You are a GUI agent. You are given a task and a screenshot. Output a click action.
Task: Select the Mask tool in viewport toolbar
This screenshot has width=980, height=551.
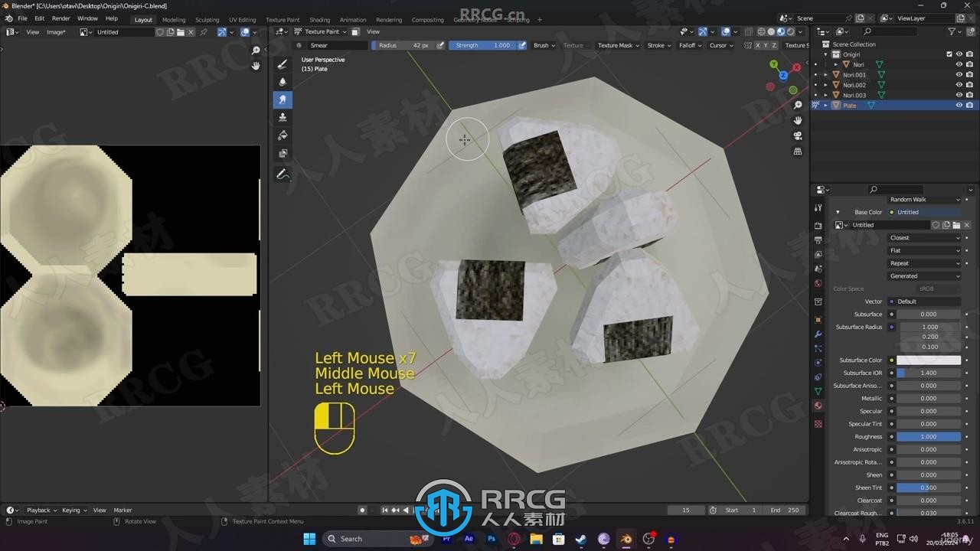[x=283, y=153]
